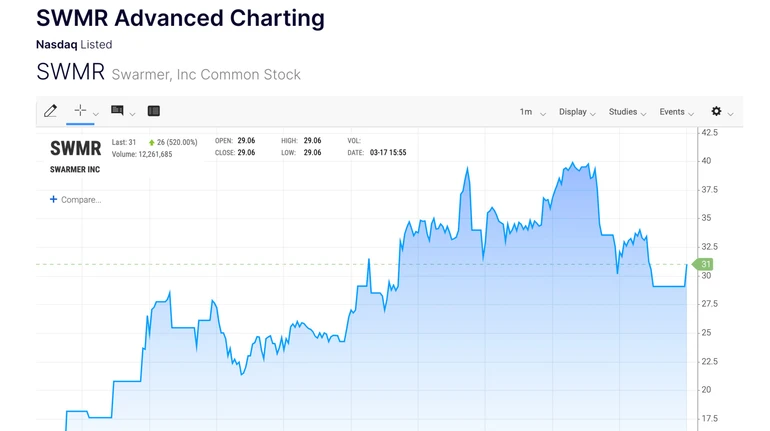Expand the crosshair options arrow

(96, 114)
